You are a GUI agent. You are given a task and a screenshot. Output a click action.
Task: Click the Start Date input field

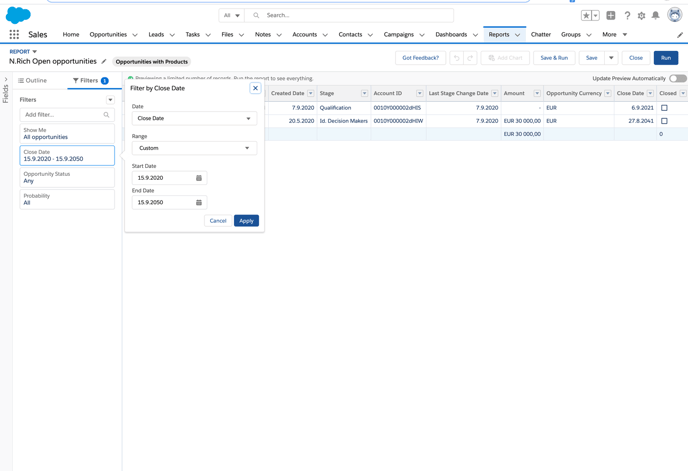(169, 178)
